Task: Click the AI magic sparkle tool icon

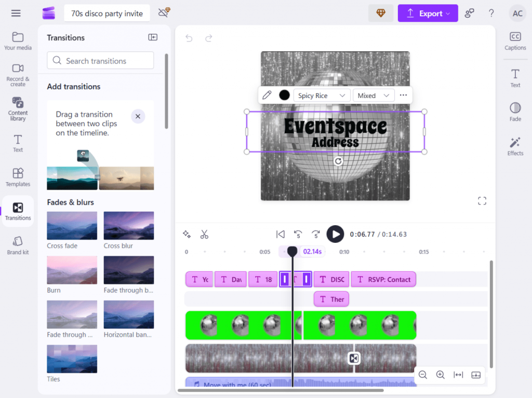Action: pos(187,234)
